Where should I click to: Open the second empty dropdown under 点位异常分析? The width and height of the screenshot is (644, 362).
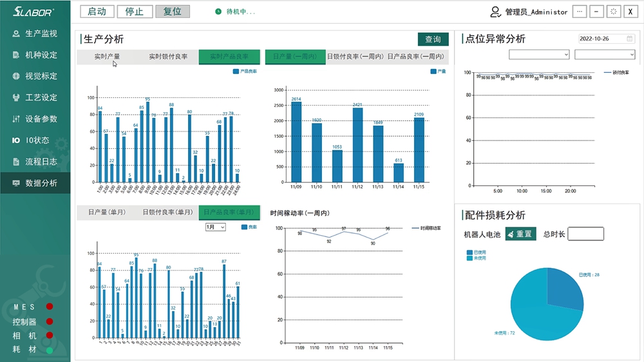(x=605, y=55)
